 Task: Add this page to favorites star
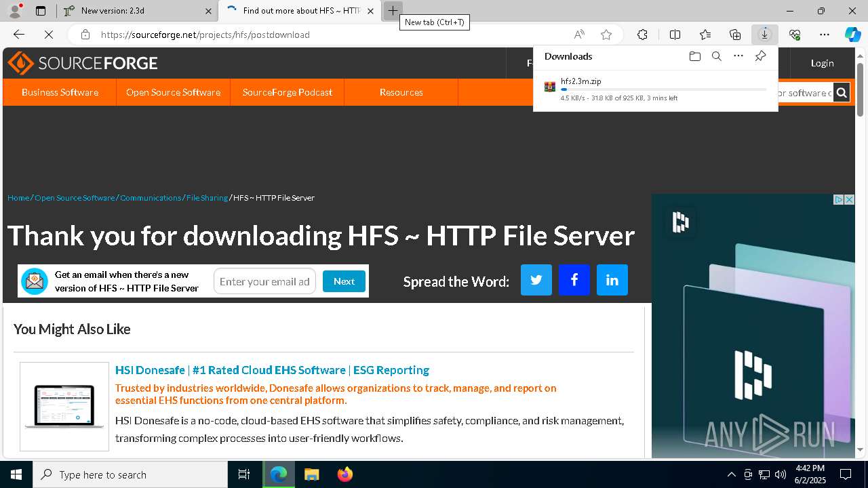tap(606, 35)
